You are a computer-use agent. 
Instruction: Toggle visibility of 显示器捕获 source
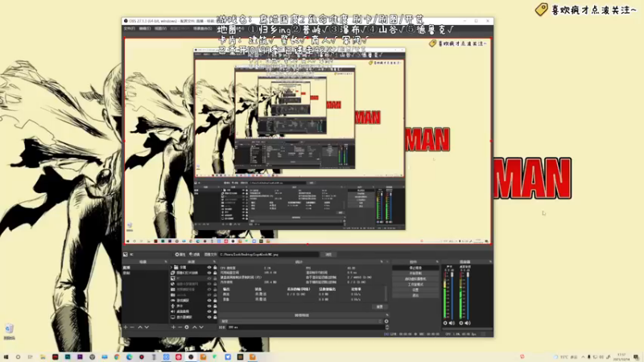[209, 317]
